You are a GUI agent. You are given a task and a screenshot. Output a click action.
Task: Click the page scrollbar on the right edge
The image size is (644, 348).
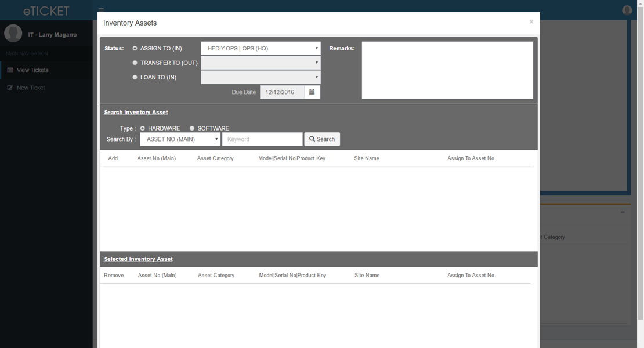click(x=641, y=174)
